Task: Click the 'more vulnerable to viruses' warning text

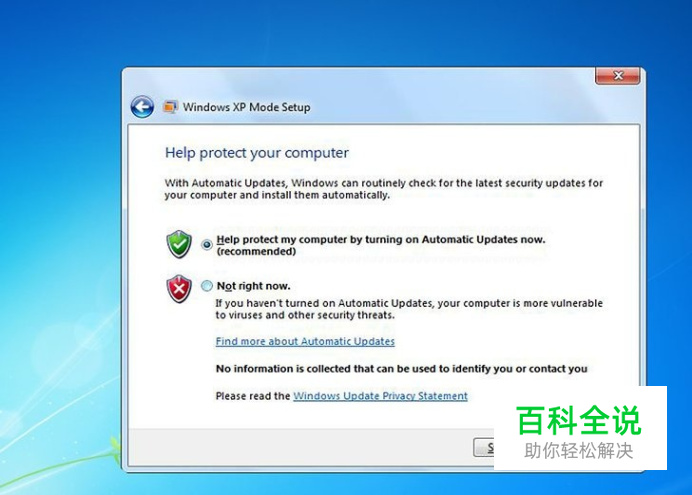Action: (x=409, y=309)
